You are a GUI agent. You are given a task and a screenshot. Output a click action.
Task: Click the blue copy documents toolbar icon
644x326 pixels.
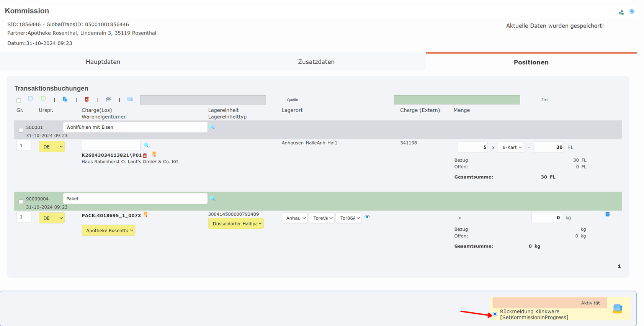tap(65, 100)
